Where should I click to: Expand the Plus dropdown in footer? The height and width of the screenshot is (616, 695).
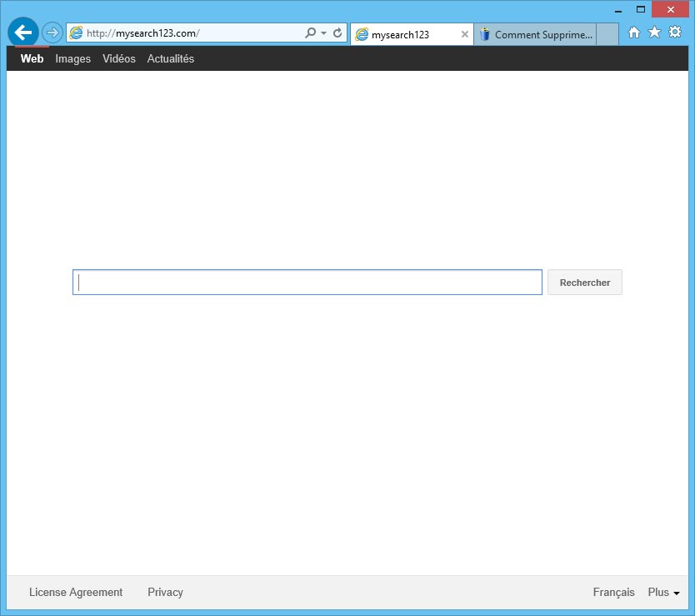(x=663, y=592)
